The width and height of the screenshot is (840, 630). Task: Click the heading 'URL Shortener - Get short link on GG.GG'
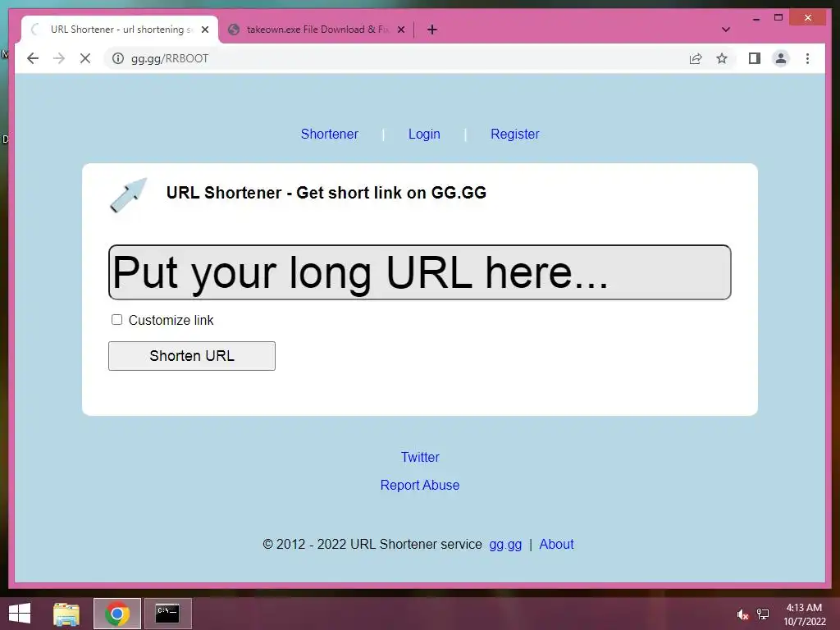(x=326, y=193)
